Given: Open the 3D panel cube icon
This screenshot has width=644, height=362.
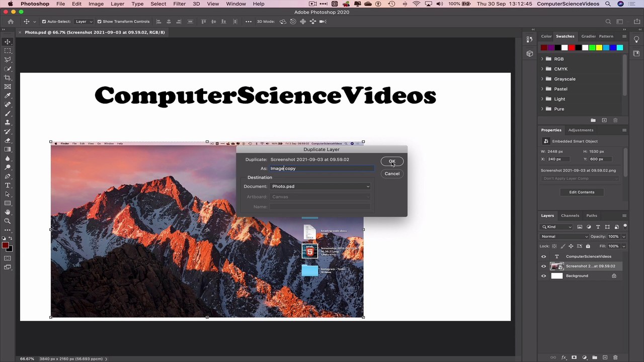Looking at the screenshot, I should pos(530,53).
